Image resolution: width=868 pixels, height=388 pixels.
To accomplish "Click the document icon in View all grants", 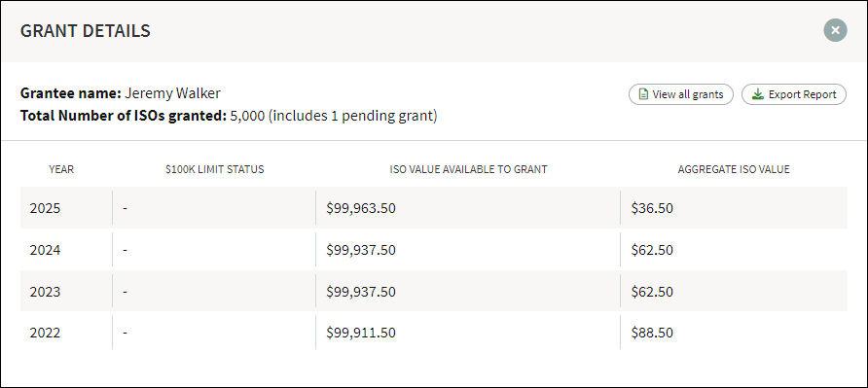I will [643, 94].
